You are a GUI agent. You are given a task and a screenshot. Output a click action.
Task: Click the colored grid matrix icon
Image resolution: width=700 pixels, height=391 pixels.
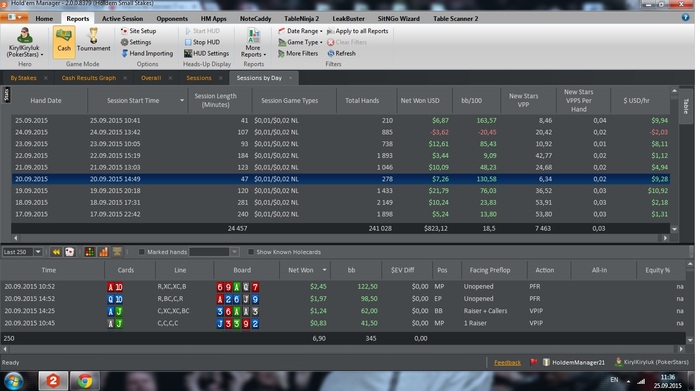pos(89,252)
